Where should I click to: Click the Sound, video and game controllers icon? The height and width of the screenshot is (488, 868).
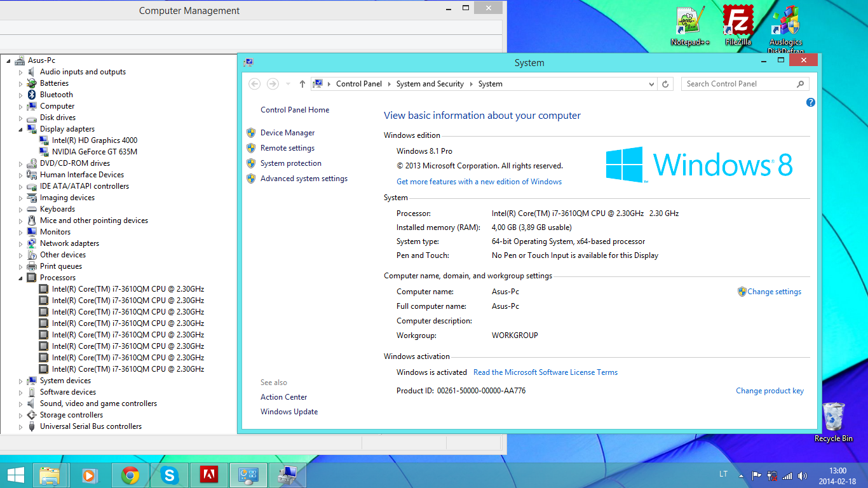[x=32, y=403]
